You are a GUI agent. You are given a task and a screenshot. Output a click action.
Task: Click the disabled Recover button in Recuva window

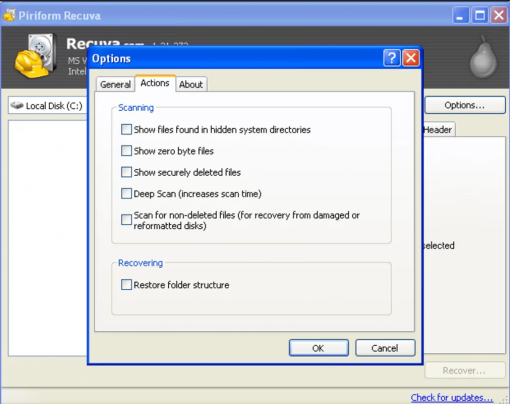pyautogui.click(x=465, y=370)
